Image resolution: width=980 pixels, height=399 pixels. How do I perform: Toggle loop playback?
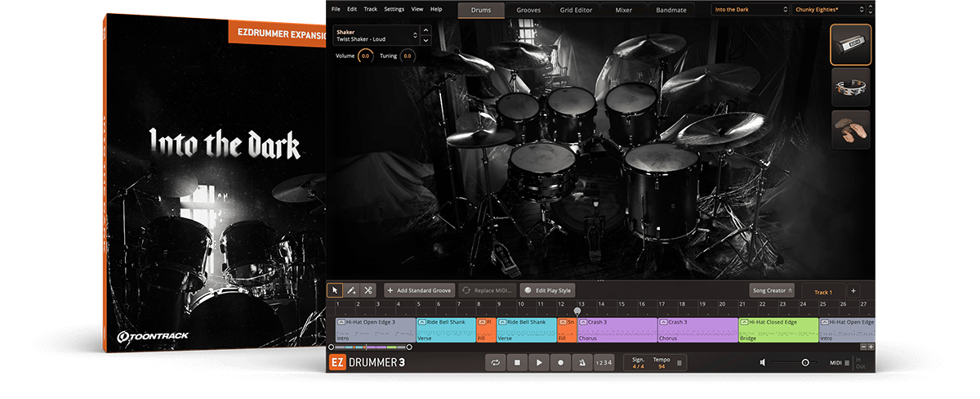(495, 362)
